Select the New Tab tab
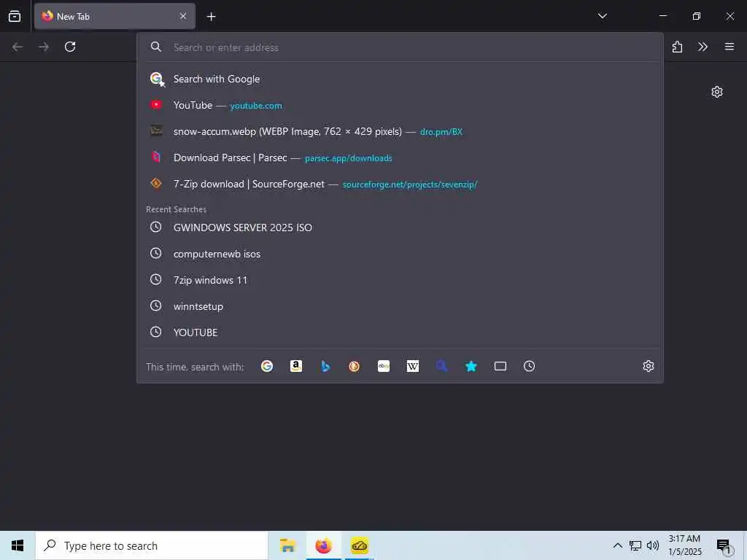The width and height of the screenshot is (747, 560). [115, 16]
